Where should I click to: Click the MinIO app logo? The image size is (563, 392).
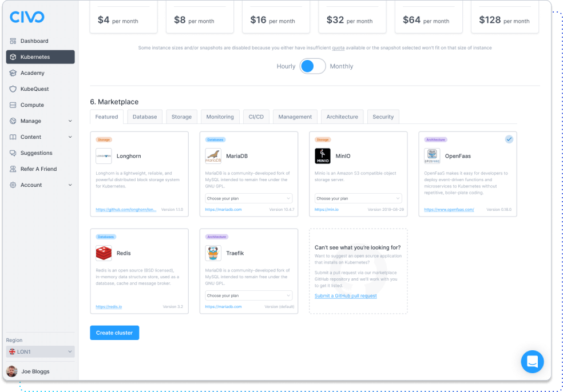(x=323, y=156)
